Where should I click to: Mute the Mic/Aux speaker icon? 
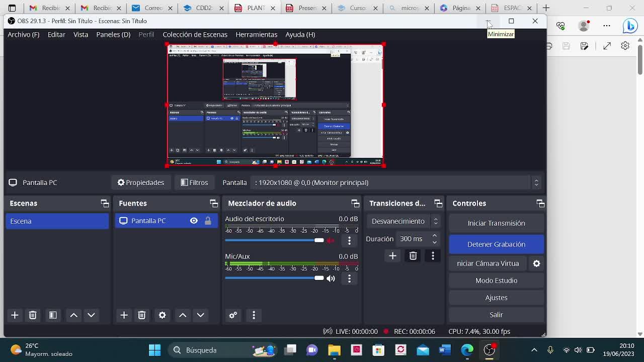(x=331, y=279)
